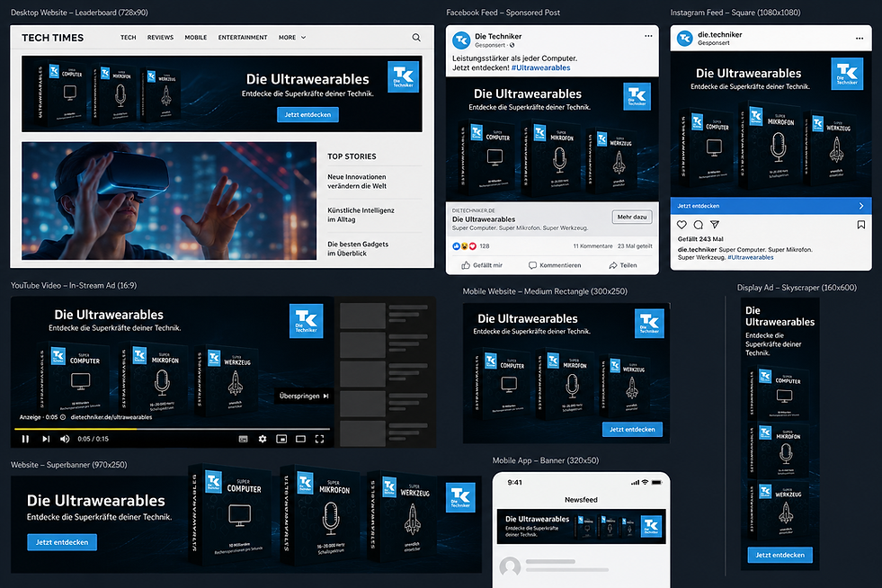Tap the profile avatar in mobile newsfeed

point(510,567)
